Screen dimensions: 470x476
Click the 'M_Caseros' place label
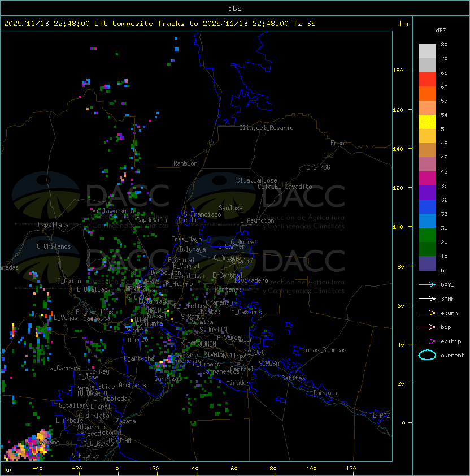point(246,312)
